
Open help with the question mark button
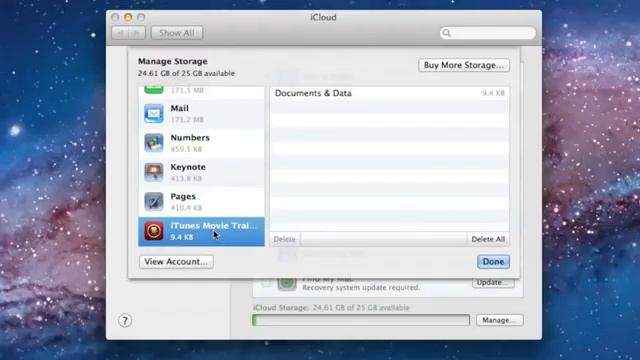coord(125,321)
